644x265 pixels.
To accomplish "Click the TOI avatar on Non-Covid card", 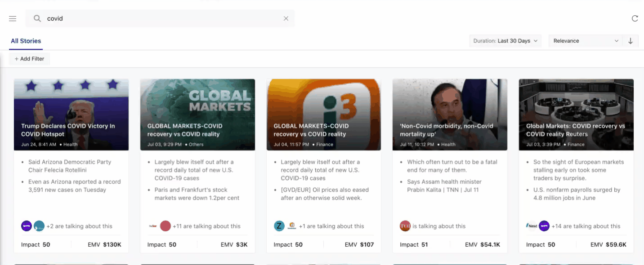I will click(405, 226).
